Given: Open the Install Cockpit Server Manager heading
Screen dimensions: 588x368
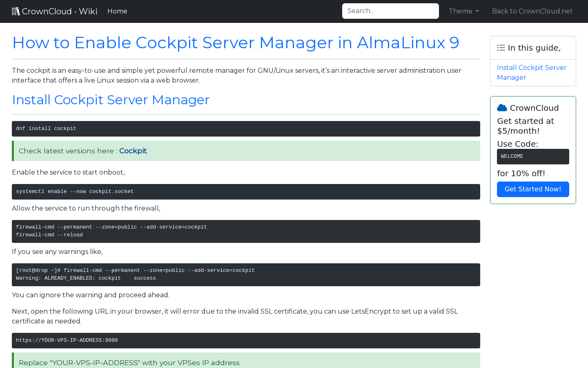Looking at the screenshot, I should [110, 100].
